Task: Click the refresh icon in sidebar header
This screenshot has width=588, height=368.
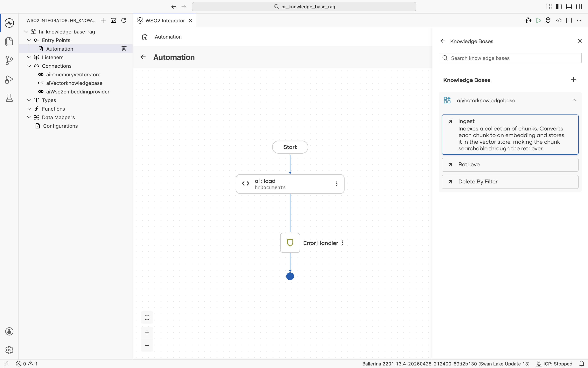Action: 124,20
